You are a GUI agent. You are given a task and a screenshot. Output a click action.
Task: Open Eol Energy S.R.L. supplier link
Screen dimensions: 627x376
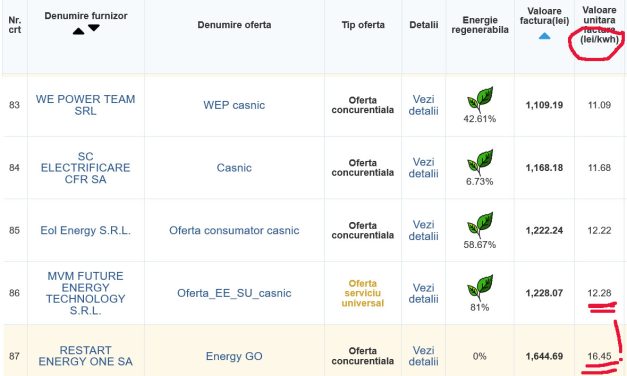[x=86, y=230]
